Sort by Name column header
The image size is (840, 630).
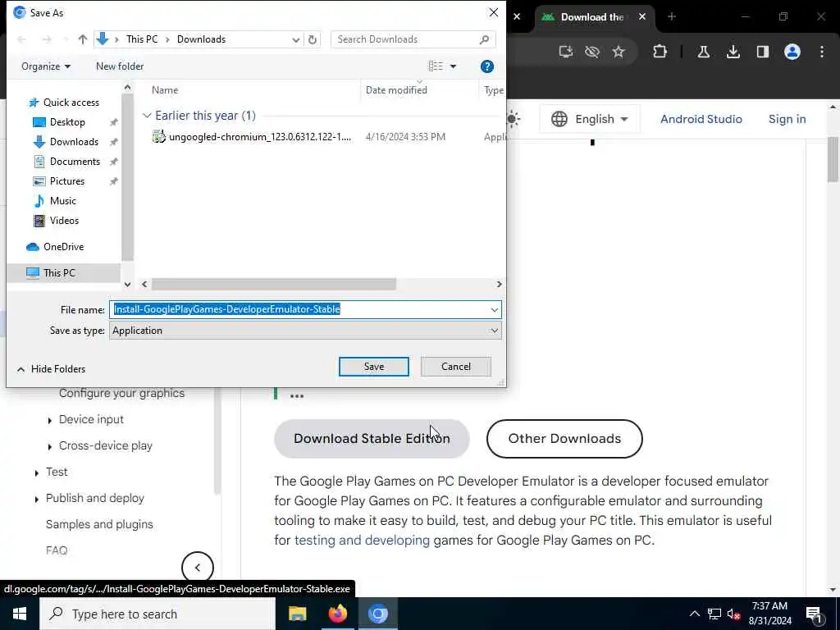tap(164, 90)
